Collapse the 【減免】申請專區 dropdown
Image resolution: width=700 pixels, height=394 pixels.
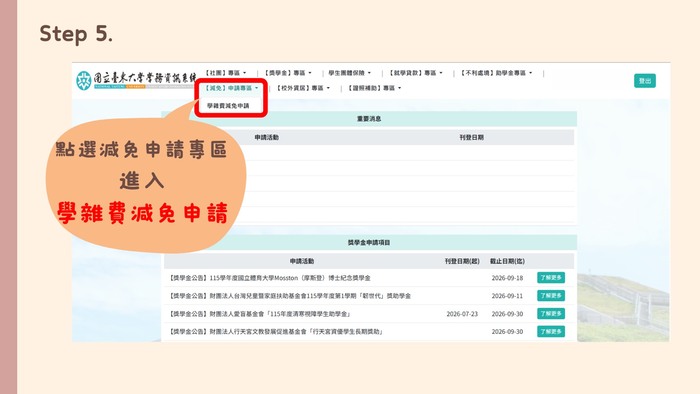pyautogui.click(x=231, y=88)
